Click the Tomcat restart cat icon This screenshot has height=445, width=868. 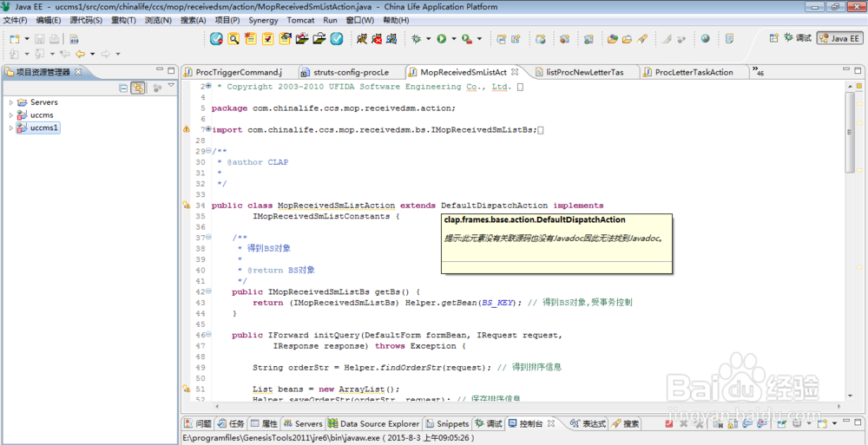tap(392, 39)
